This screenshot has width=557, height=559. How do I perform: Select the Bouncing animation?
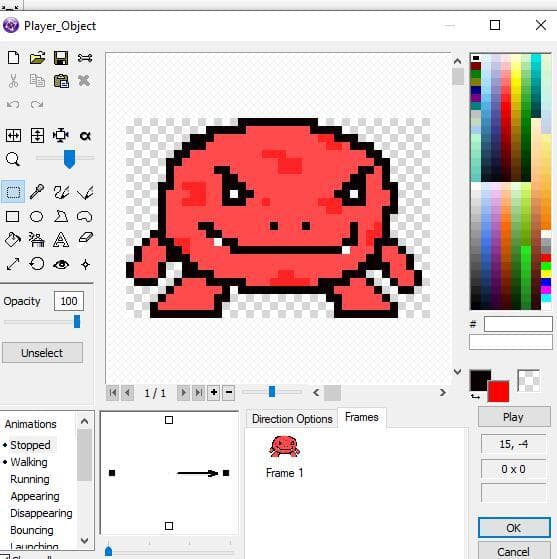[x=32, y=530]
